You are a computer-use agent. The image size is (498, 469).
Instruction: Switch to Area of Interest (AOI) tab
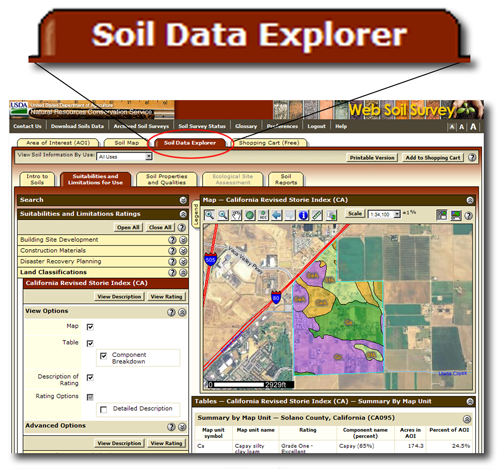58,143
